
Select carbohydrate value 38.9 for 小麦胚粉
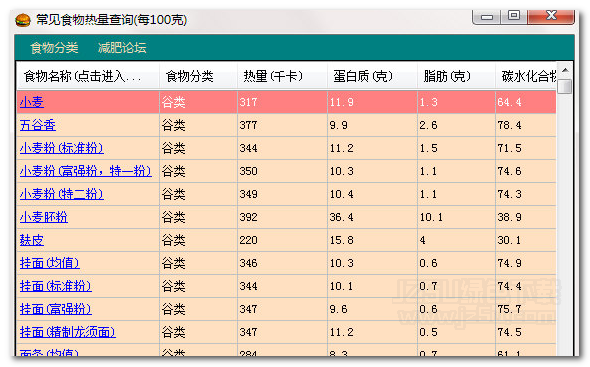[509, 217]
